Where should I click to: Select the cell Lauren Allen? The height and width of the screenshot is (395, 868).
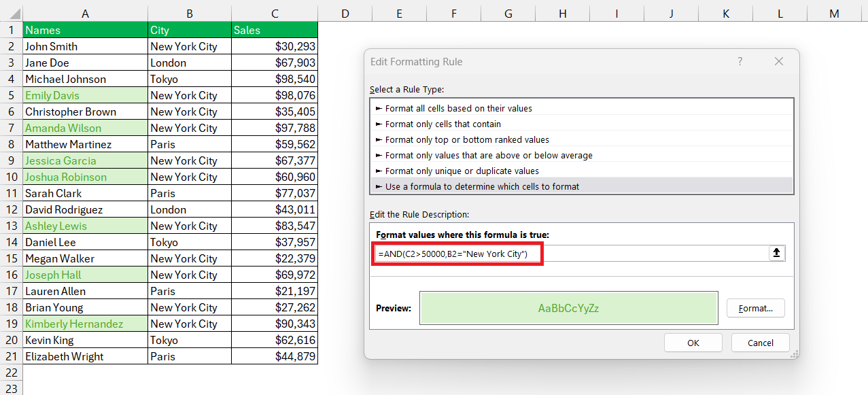85,291
